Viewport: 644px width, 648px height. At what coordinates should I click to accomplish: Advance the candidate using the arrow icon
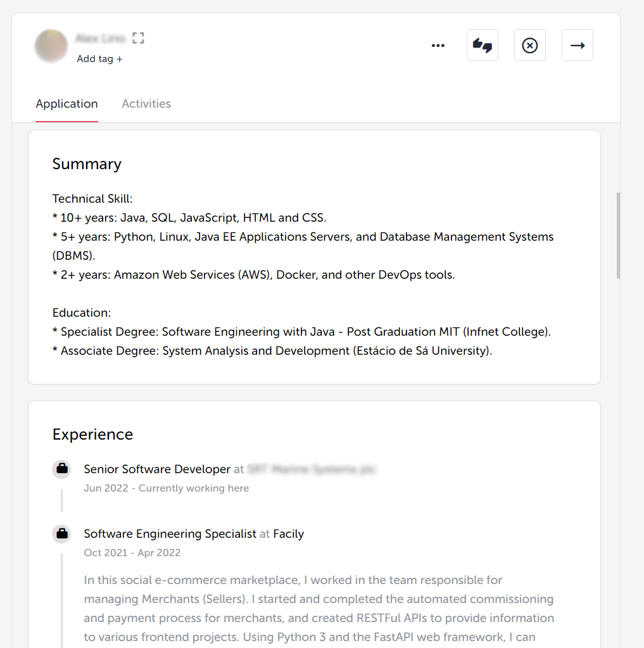577,45
